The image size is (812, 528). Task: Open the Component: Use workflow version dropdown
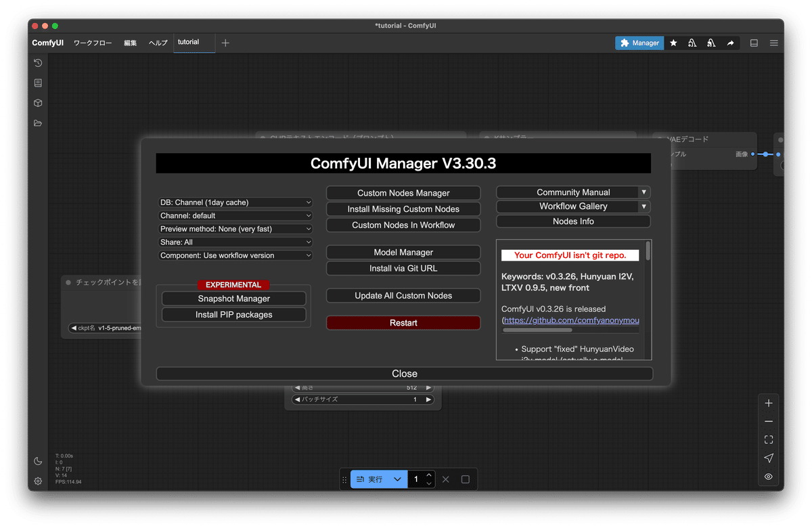235,255
